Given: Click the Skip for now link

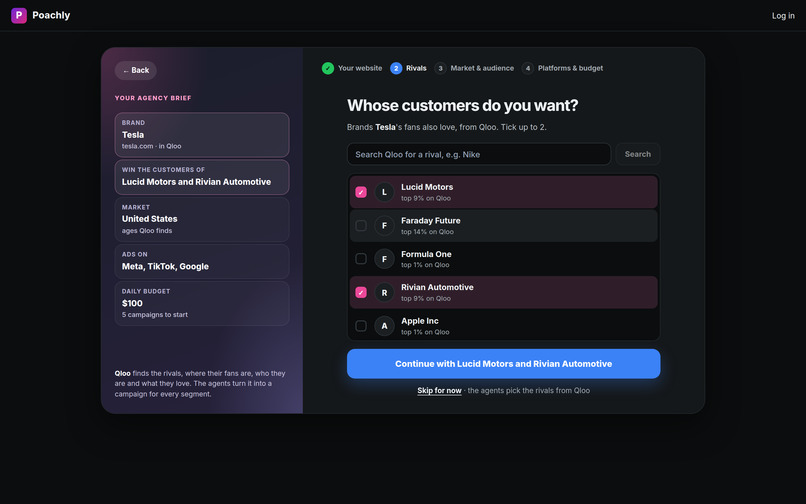Looking at the screenshot, I should coord(439,391).
